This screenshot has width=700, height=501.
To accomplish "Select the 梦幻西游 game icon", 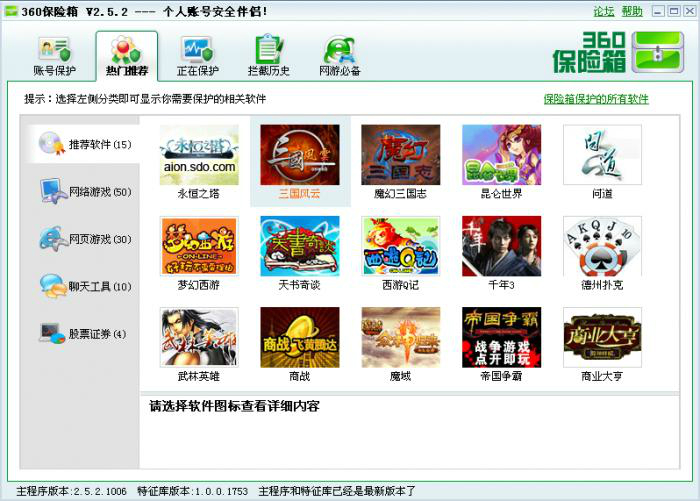I will point(199,246).
